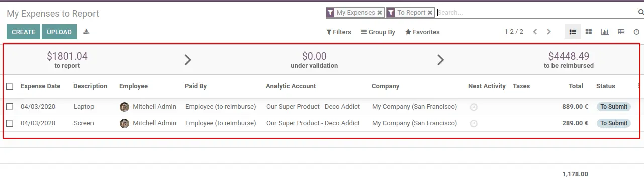
Task: Switch to list view
Action: pyautogui.click(x=573, y=32)
